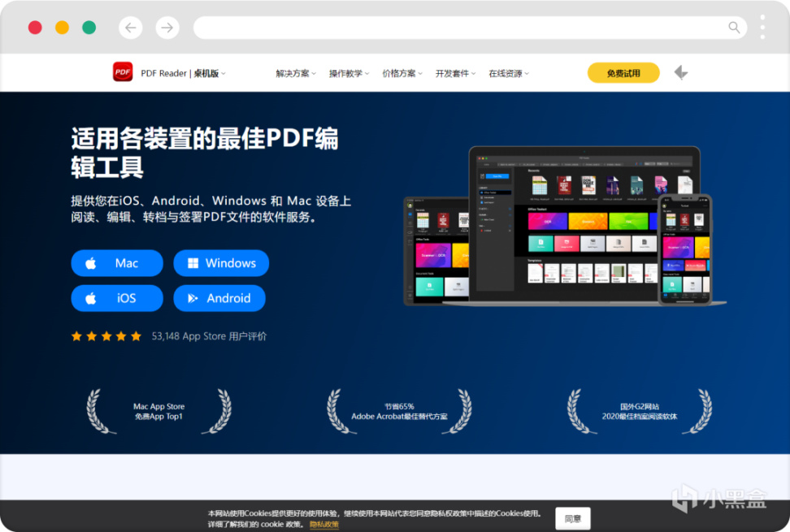Click the yellow 免费试用 button

point(623,73)
